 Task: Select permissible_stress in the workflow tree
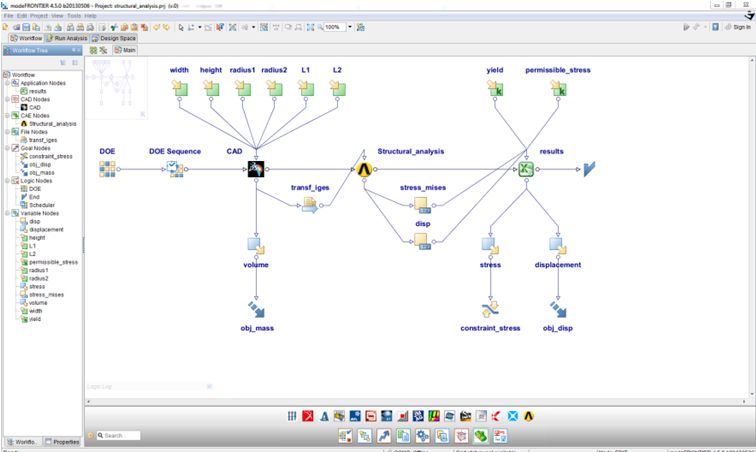53,262
